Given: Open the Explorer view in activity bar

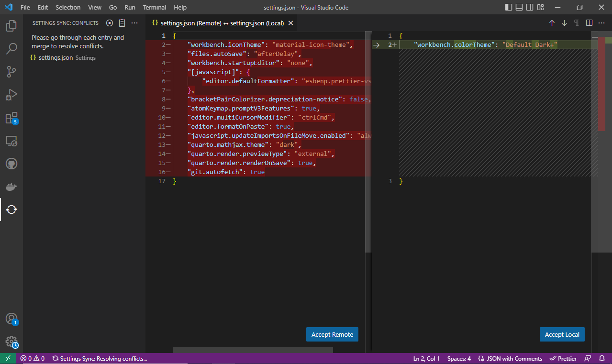Looking at the screenshot, I should [x=11, y=26].
